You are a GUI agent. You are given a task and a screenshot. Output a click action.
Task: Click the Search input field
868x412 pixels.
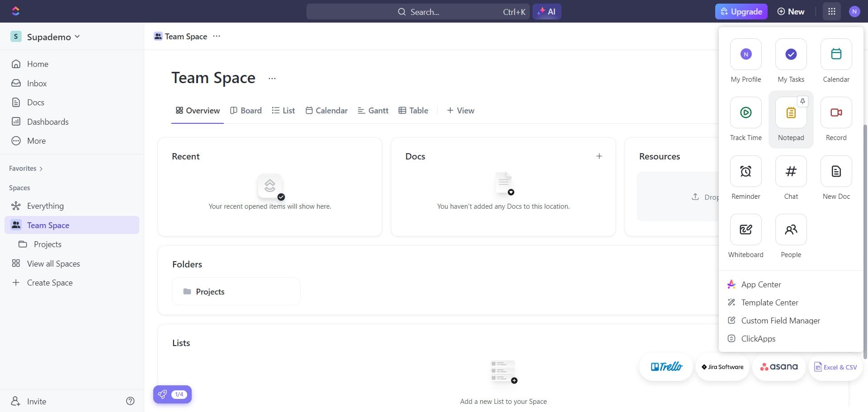[x=418, y=12]
